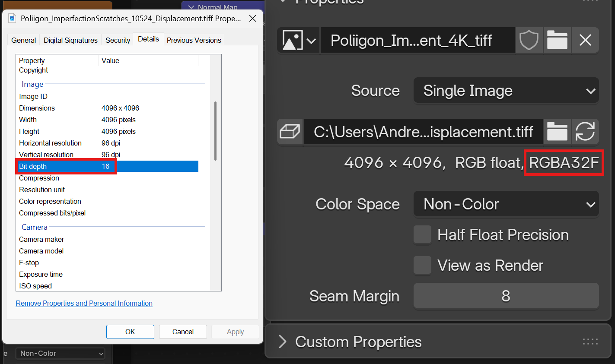This screenshot has width=615, height=364.
Task: Enable the View as Render checkbox
Action: click(422, 266)
